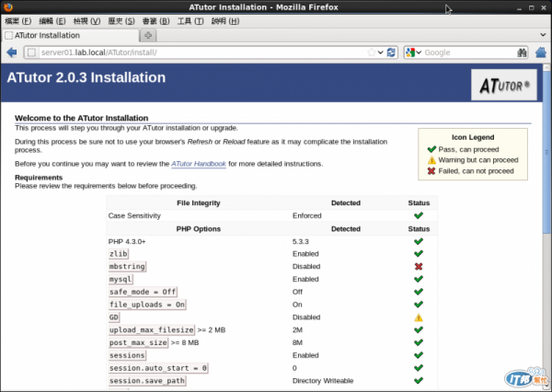Click the post_max_size label
Viewport: 552px width, 392px height.
(138, 342)
